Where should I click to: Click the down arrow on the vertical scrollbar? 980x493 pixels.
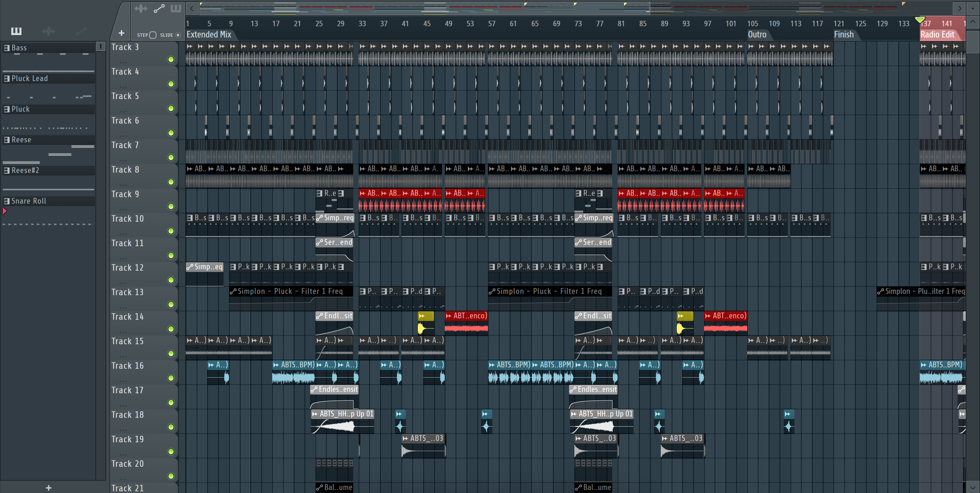click(x=973, y=487)
